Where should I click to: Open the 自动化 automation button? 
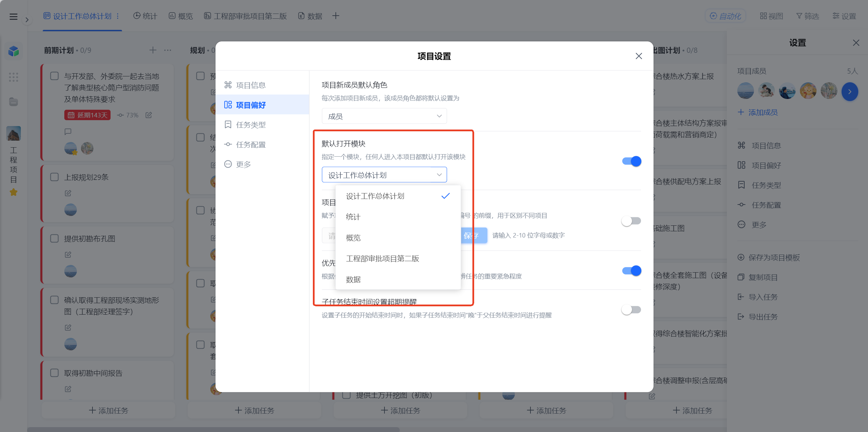[725, 16]
